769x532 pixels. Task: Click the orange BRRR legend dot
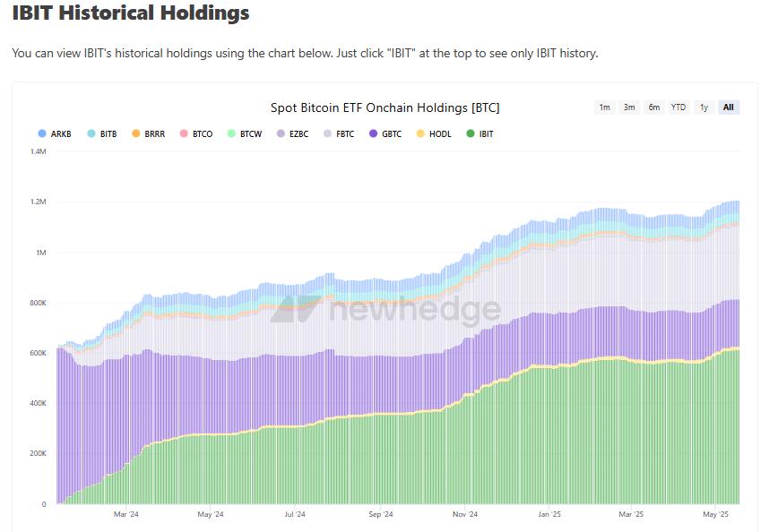(x=134, y=133)
